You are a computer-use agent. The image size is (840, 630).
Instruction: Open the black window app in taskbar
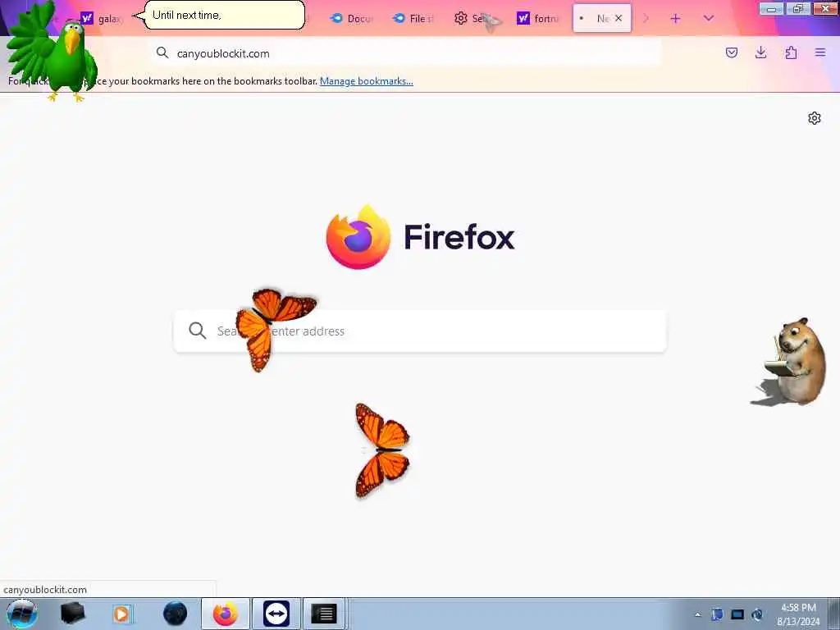(x=324, y=614)
